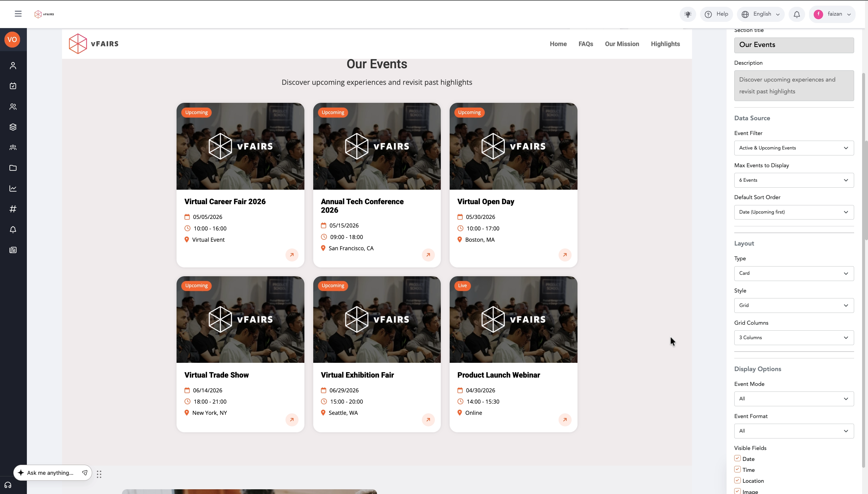Open arrow link on Product Launch Webinar card
This screenshot has height=494, width=868.
[565, 420]
